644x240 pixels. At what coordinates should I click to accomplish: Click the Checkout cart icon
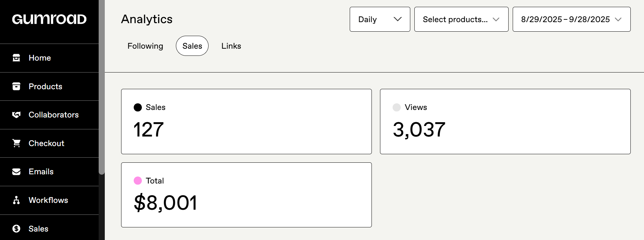pos(16,143)
